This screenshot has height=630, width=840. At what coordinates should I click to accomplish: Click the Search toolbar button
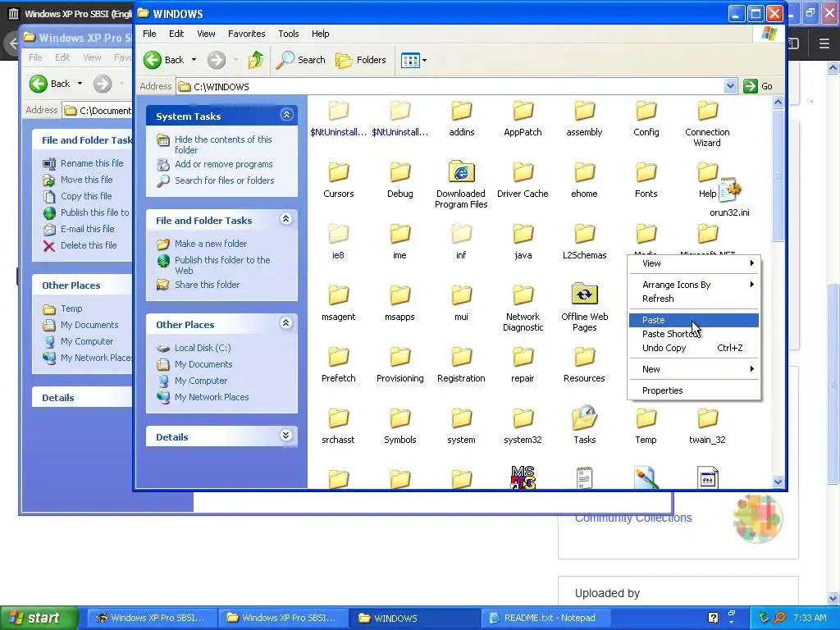click(301, 60)
